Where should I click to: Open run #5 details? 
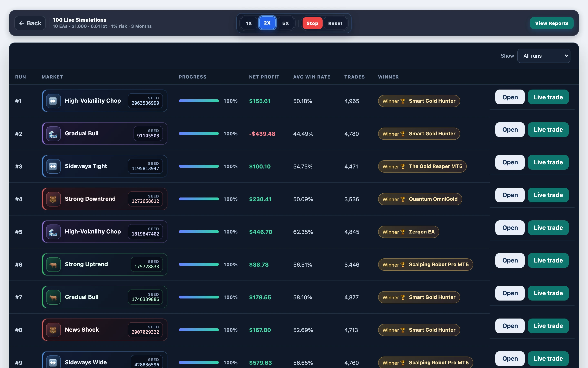point(510,228)
